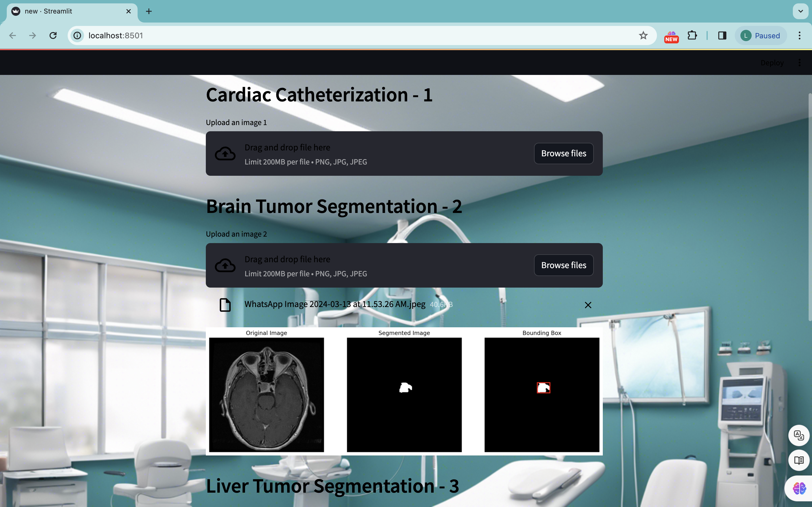Toggle the browser side panel icon

pos(722,35)
